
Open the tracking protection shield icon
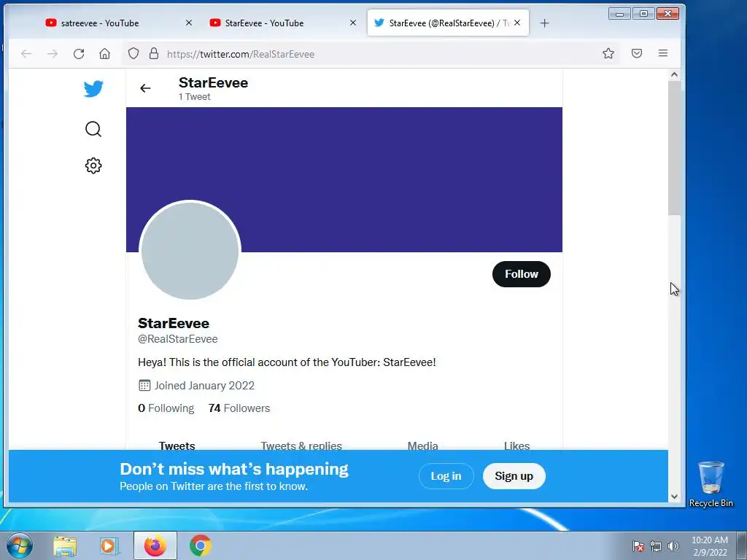pos(133,53)
